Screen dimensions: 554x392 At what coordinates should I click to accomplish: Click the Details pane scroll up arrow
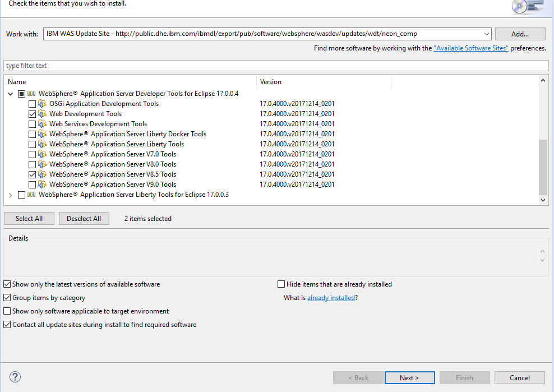[542, 251]
